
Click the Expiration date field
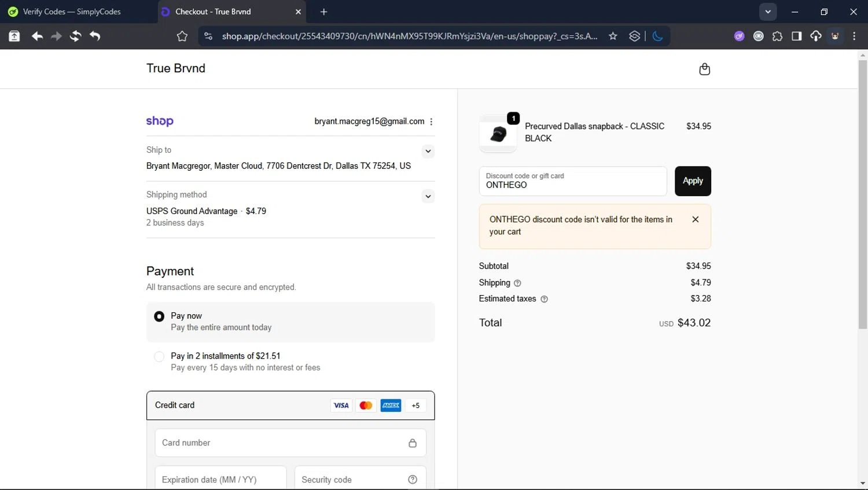pos(220,479)
